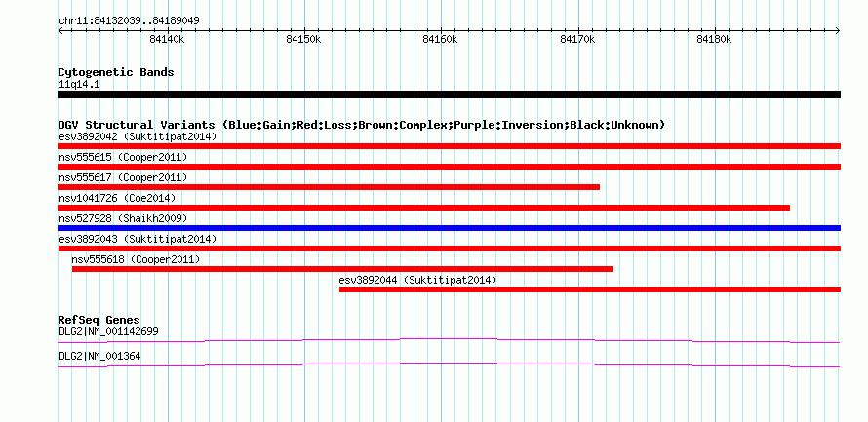Click the red loss bar for esv3892044
868x422 pixels.
tap(590, 289)
